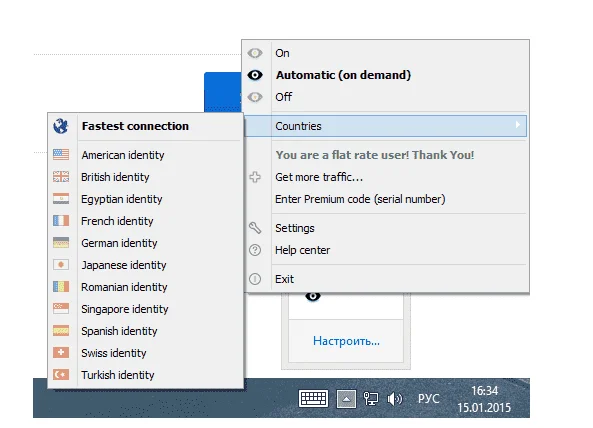593x428 pixels.
Task: Pick Egyptian identity
Action: click(x=146, y=199)
